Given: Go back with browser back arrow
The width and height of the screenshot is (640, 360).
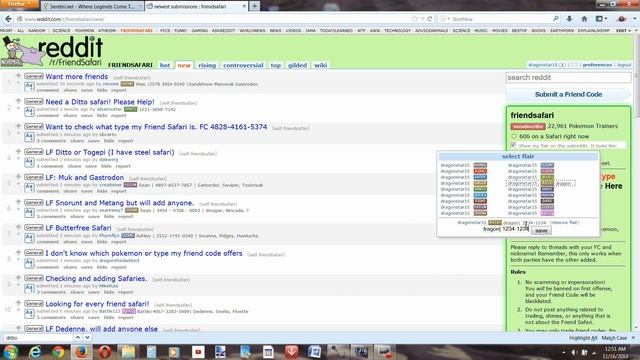Looking at the screenshot, I should (8, 19).
